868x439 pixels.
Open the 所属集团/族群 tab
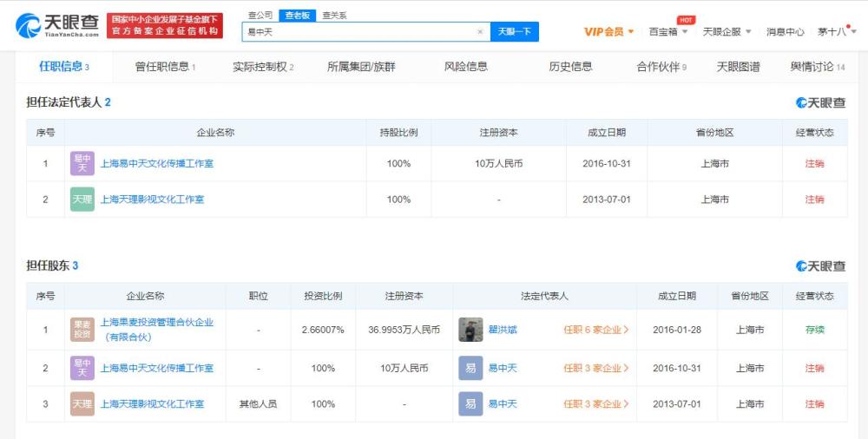pyautogui.click(x=361, y=67)
